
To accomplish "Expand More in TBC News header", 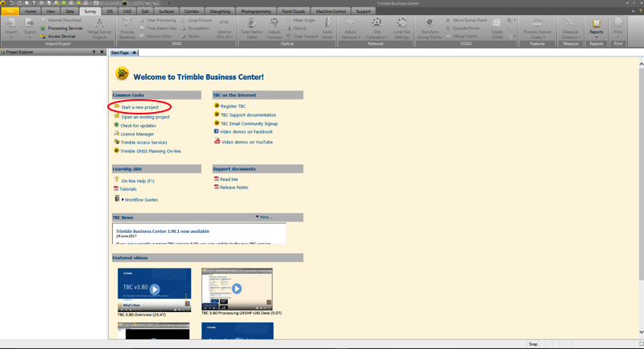I will 264,217.
